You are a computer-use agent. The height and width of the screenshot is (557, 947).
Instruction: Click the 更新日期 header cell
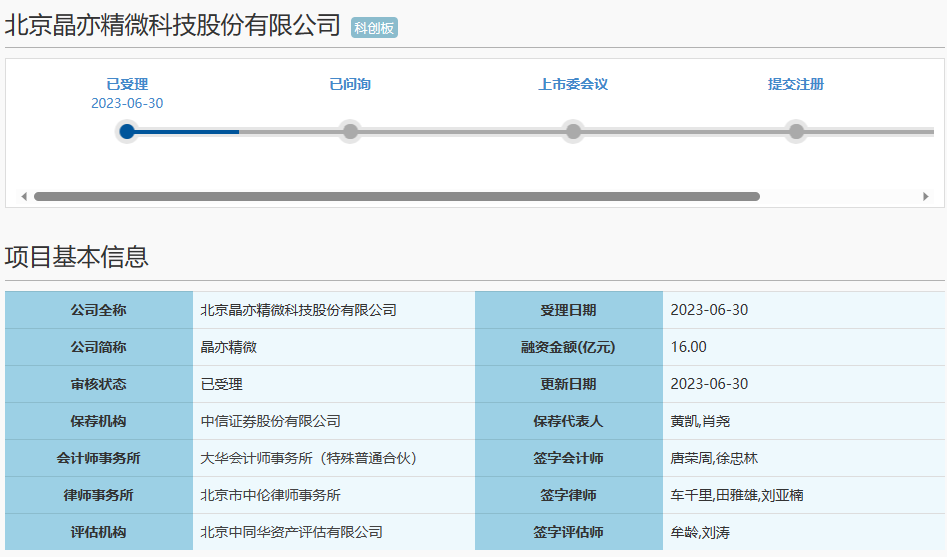click(569, 384)
